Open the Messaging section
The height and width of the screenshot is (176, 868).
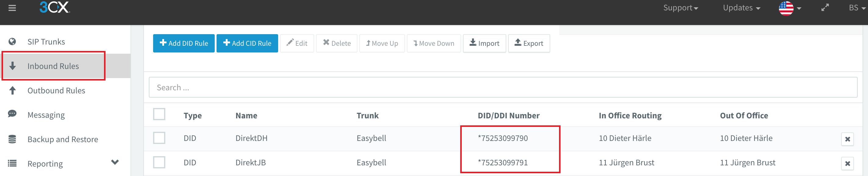click(x=46, y=115)
